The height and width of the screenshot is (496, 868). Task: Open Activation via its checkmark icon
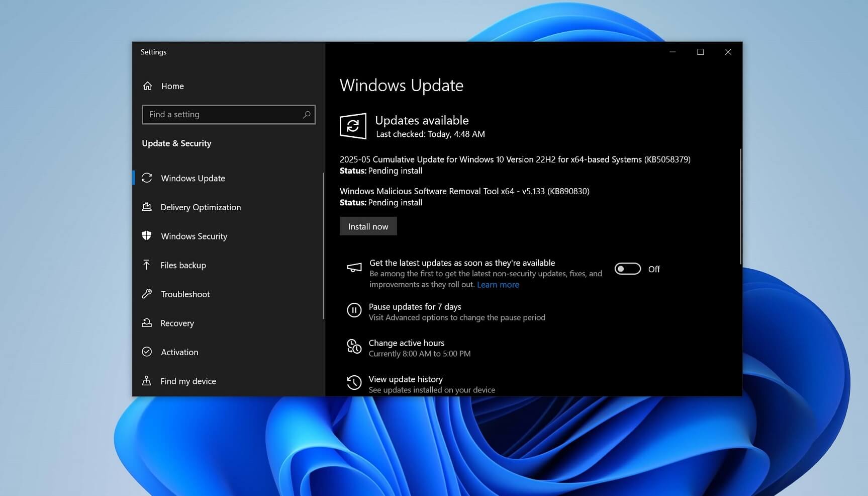click(147, 352)
